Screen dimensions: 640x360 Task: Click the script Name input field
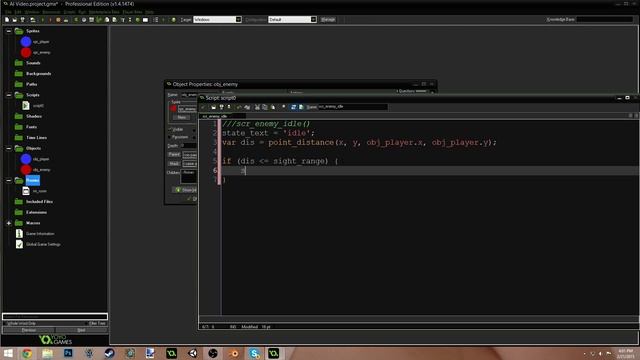click(353, 107)
